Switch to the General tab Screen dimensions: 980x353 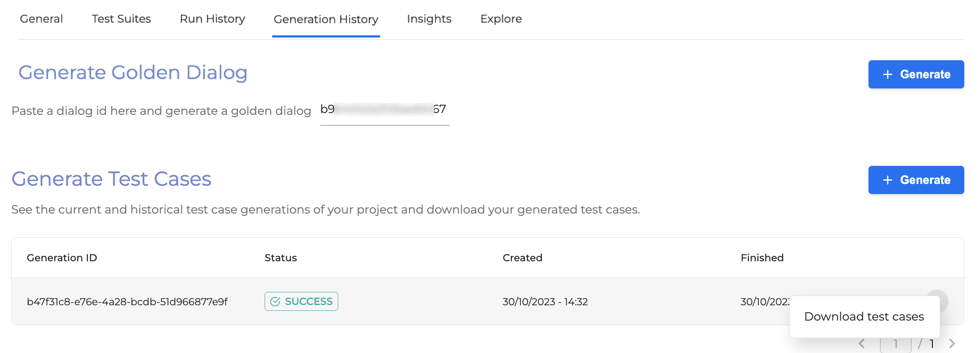[41, 19]
